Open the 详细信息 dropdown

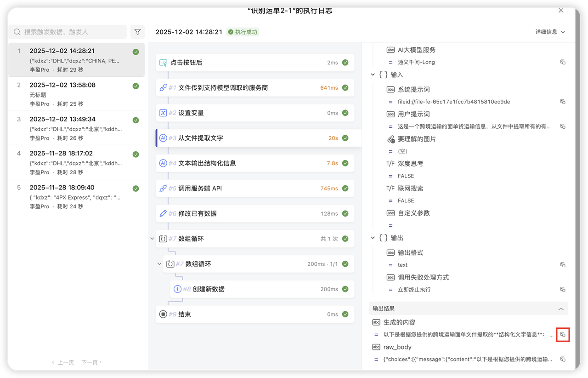coord(550,32)
